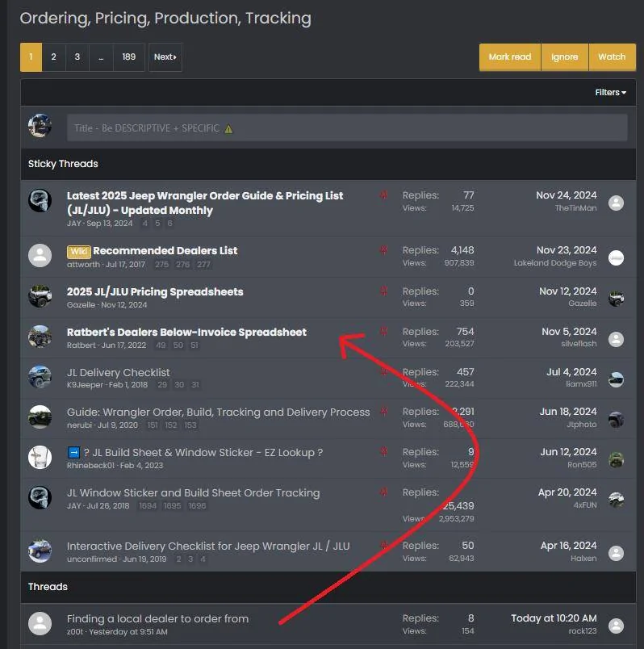Click the Mark read button
644x649 pixels.
click(510, 57)
